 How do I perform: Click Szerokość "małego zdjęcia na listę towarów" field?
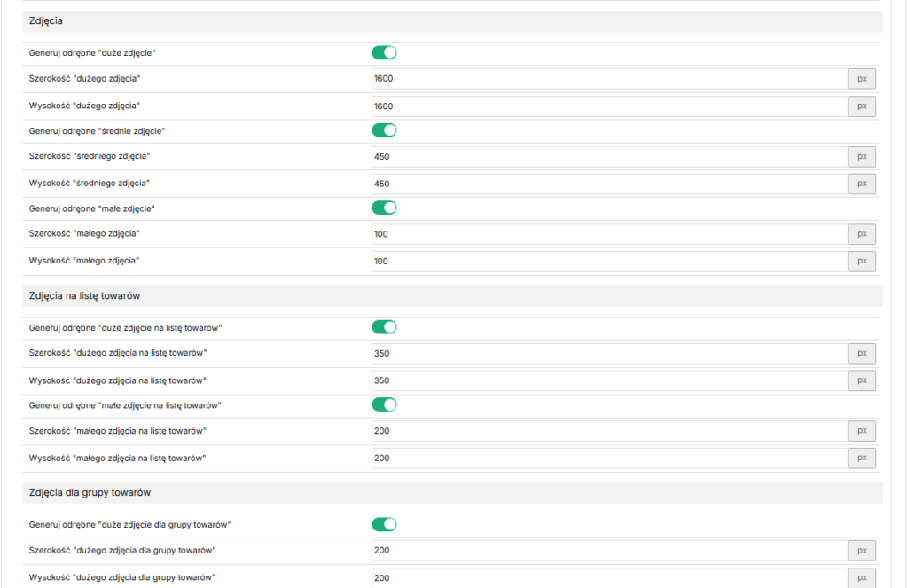coord(610,431)
